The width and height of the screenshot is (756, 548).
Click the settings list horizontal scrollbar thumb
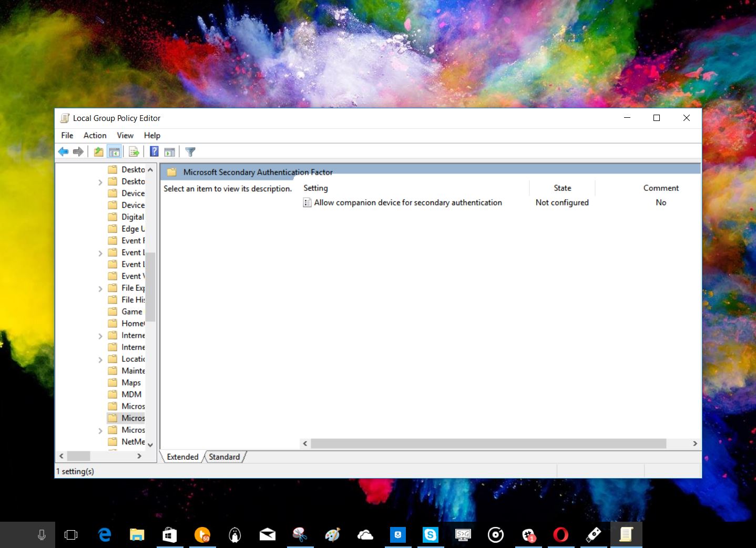point(488,443)
